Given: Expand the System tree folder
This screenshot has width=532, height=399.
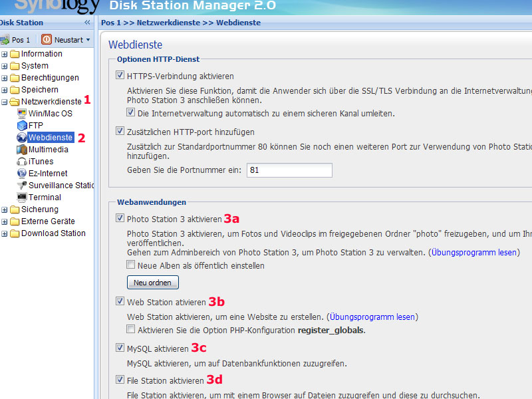Looking at the screenshot, I should point(5,66).
